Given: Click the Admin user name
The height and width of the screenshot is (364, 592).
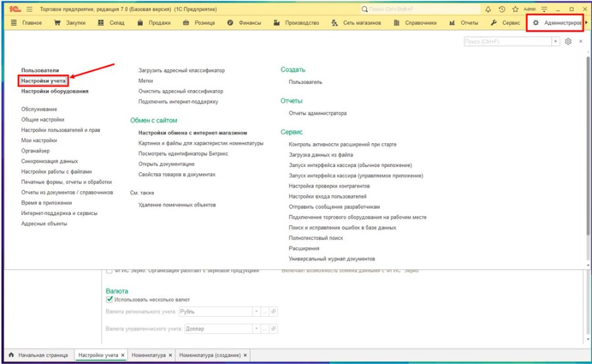Looking at the screenshot, I should coord(530,9).
